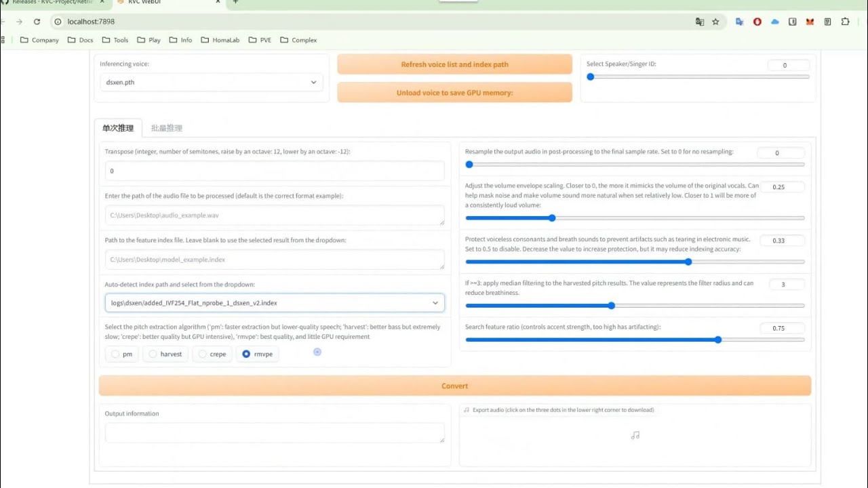Click the reading list extension icon
The height and width of the screenshot is (488, 868).
(827, 22)
